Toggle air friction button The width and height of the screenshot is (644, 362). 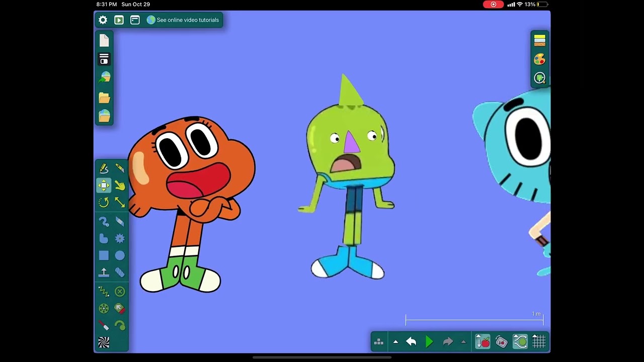[x=520, y=342]
